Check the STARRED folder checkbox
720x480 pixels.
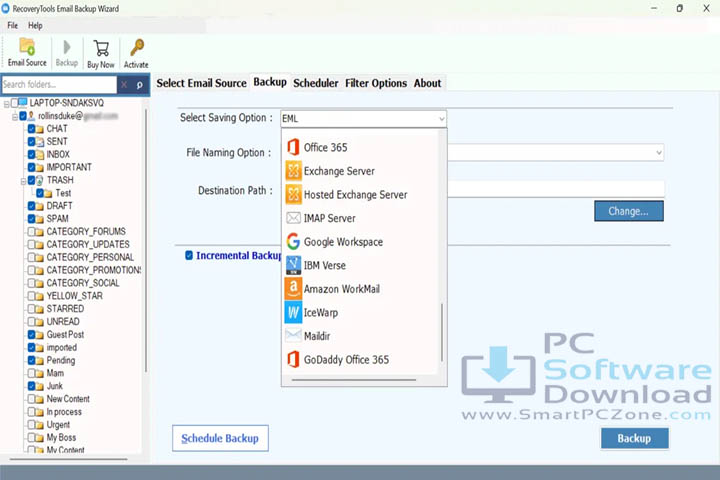point(31,309)
